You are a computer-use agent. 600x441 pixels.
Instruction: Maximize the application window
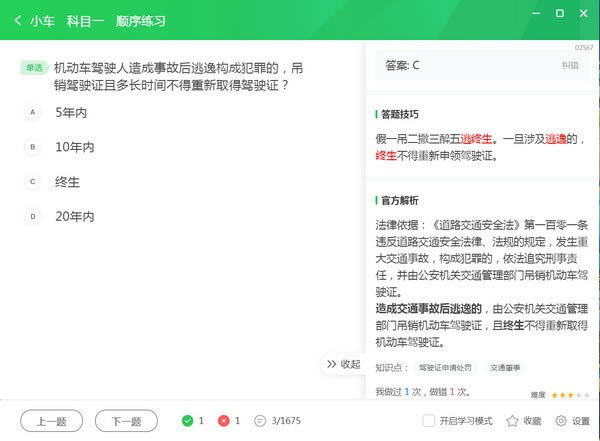(x=559, y=13)
